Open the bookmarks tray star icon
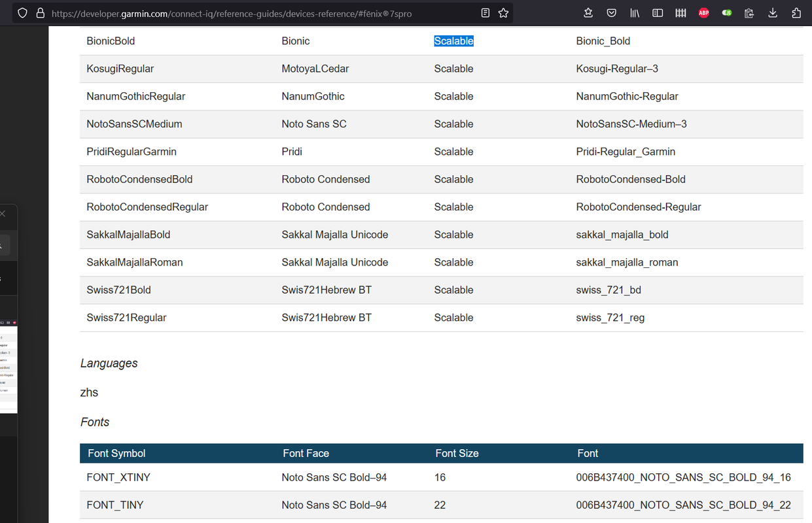The width and height of the screenshot is (812, 523). [588, 12]
